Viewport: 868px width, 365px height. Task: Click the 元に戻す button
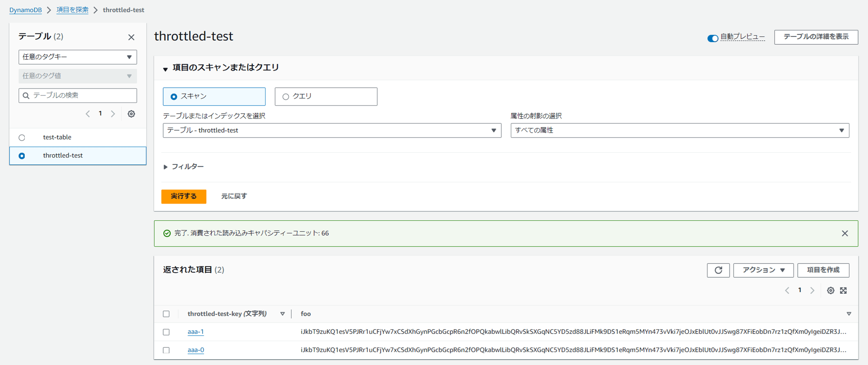coord(234,196)
